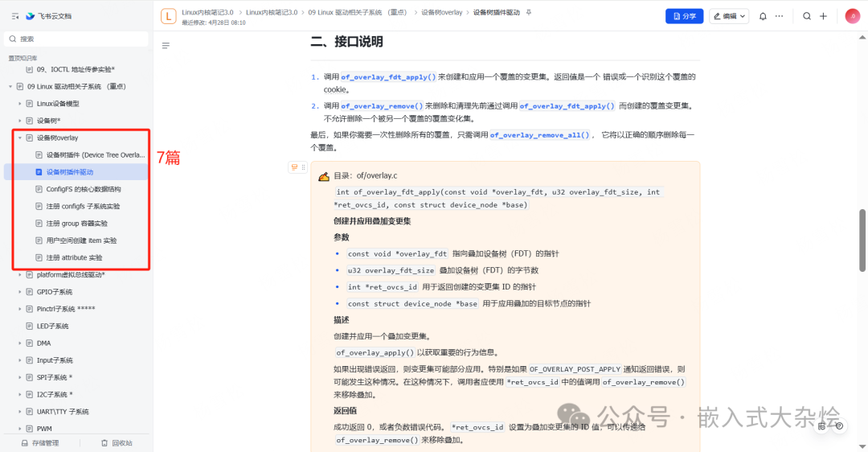Click the orange L document avatar
This screenshot has width=868, height=452.
[x=168, y=16]
